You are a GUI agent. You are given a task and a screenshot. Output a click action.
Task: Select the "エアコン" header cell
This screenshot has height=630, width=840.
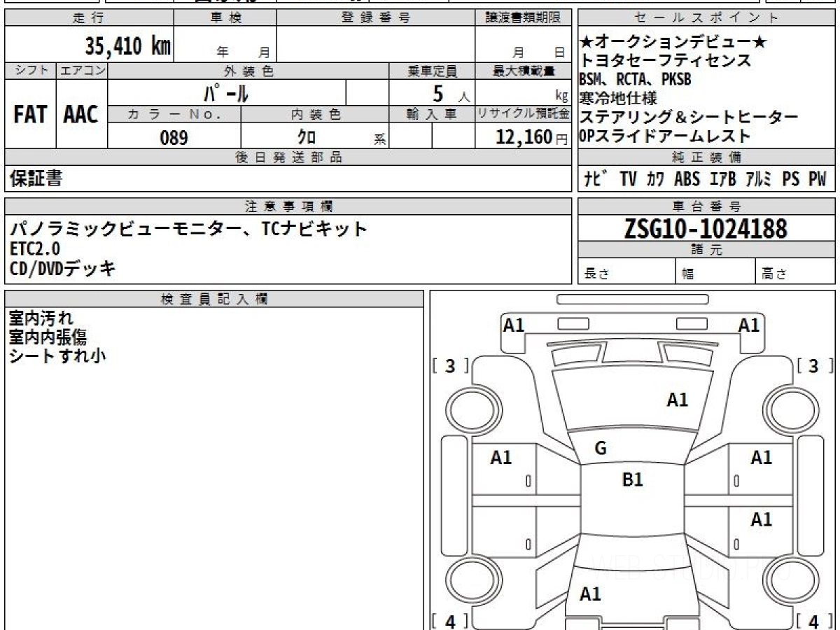(82, 71)
